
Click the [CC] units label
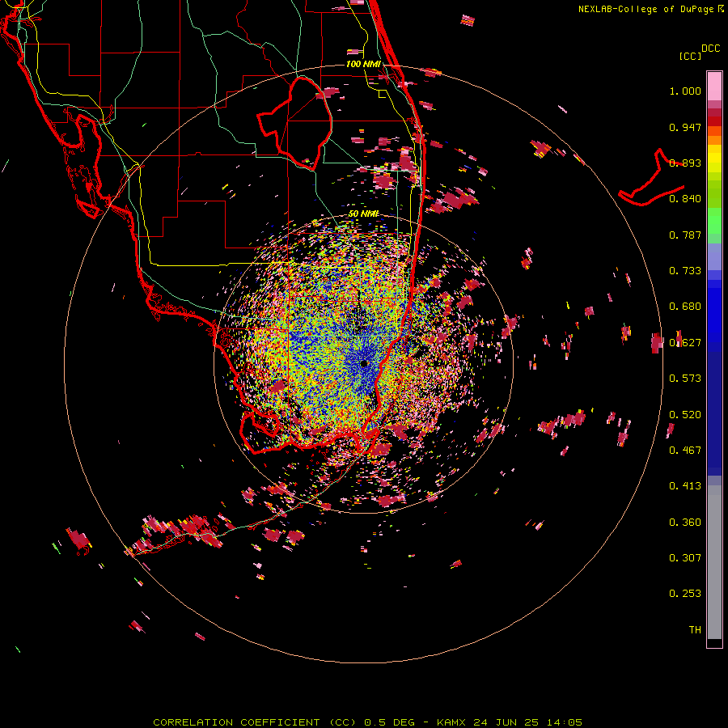click(x=690, y=57)
